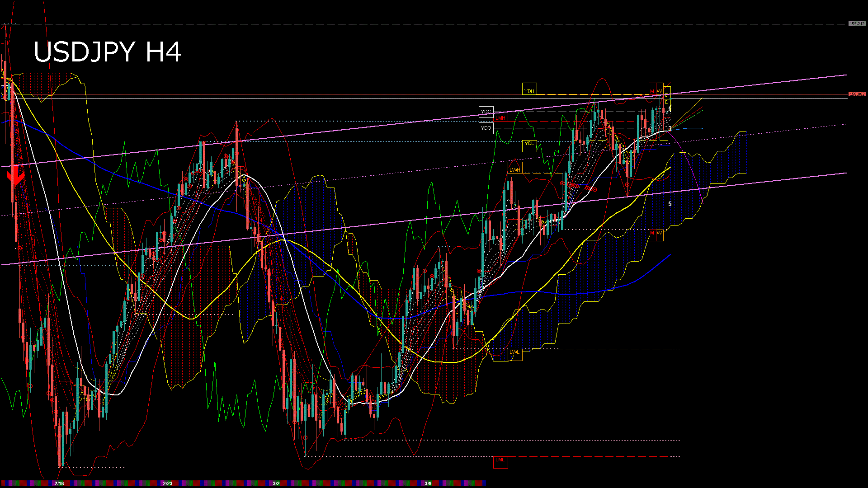Click the upper orange W pivot box
This screenshot has width=868, height=488.
pos(660,89)
